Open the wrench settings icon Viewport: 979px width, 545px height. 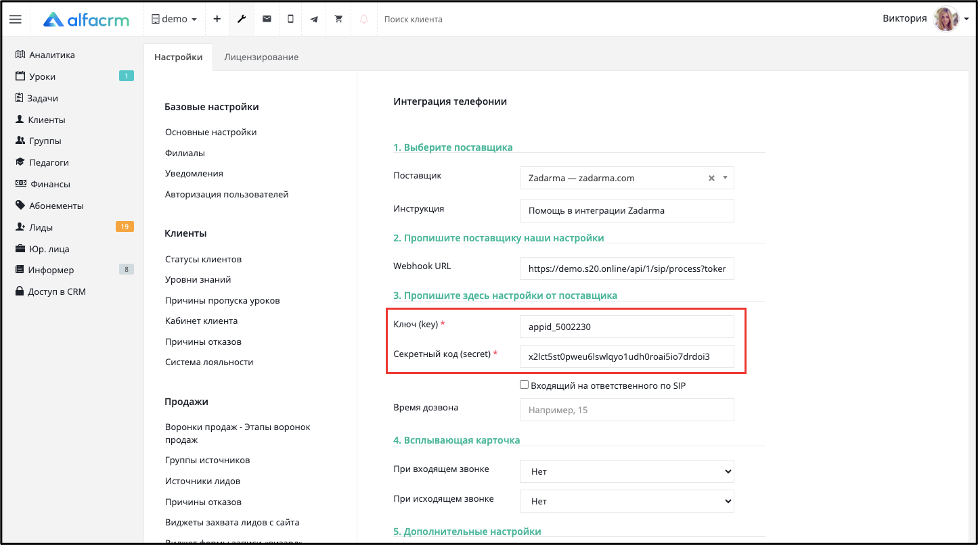click(242, 19)
